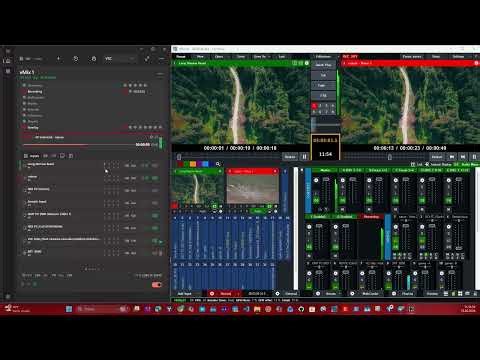Viewport: 480px width, 360px height.
Task: Click the Stream button in vMix
Action: tap(331, 294)
